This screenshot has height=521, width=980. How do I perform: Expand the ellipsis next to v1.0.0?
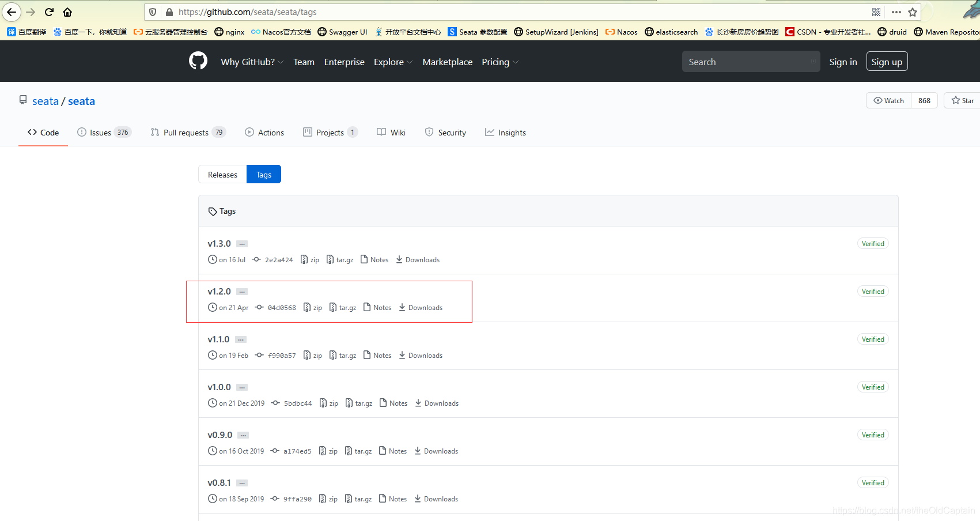click(x=242, y=387)
